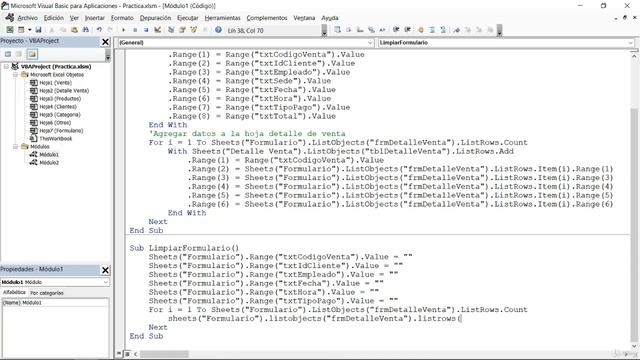Select Módulo2 in project tree

[x=49, y=162]
